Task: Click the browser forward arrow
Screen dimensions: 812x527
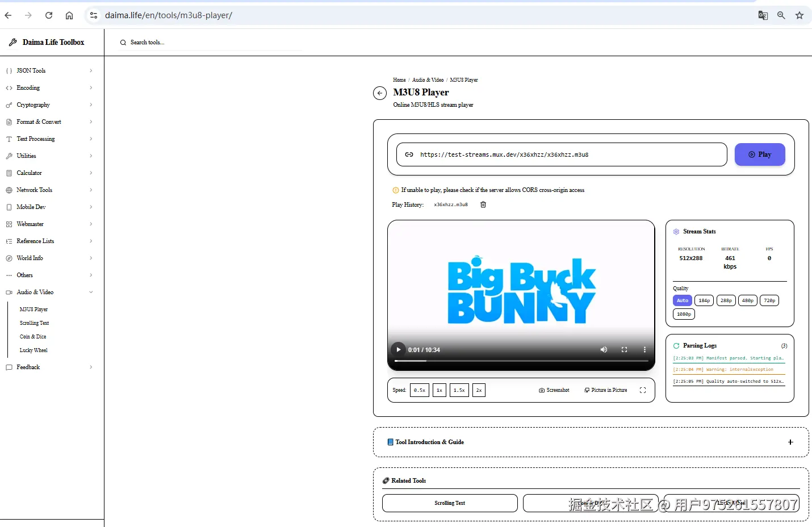Action: pos(28,15)
